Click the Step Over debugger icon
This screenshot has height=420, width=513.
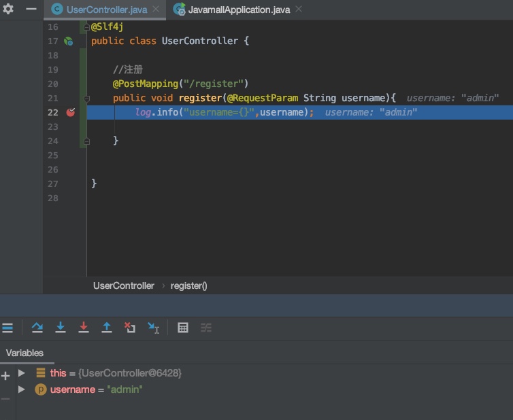tap(37, 328)
